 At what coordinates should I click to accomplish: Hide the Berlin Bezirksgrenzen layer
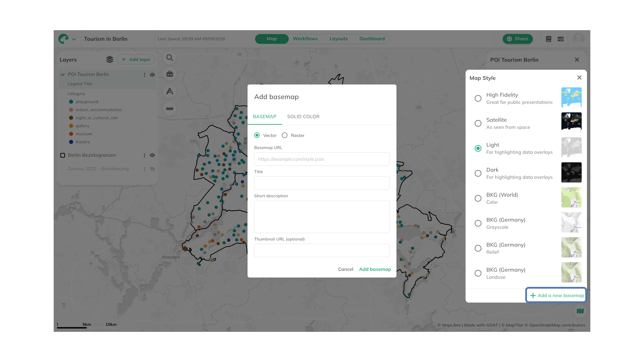[152, 155]
